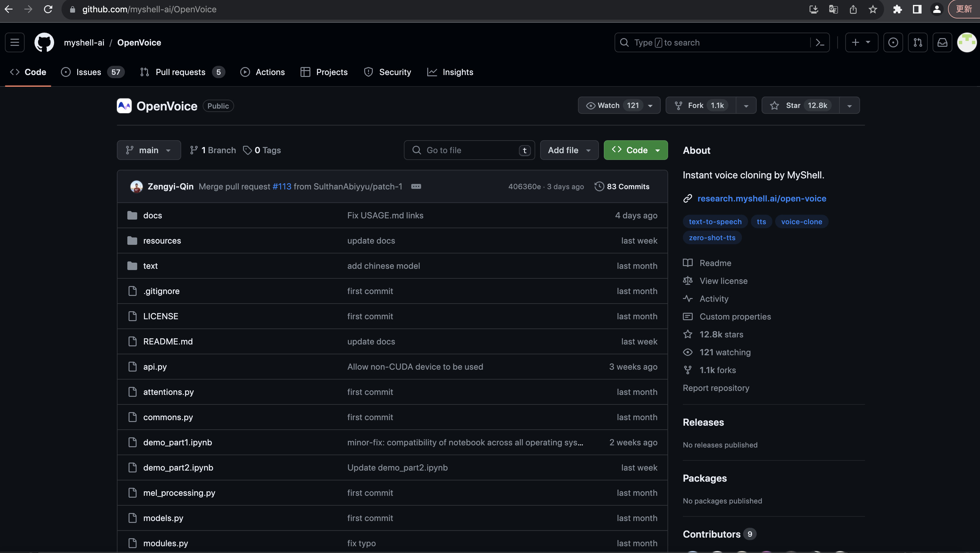Star the OpenVoice repository
Viewport: 980px width, 553px height.
pos(800,105)
